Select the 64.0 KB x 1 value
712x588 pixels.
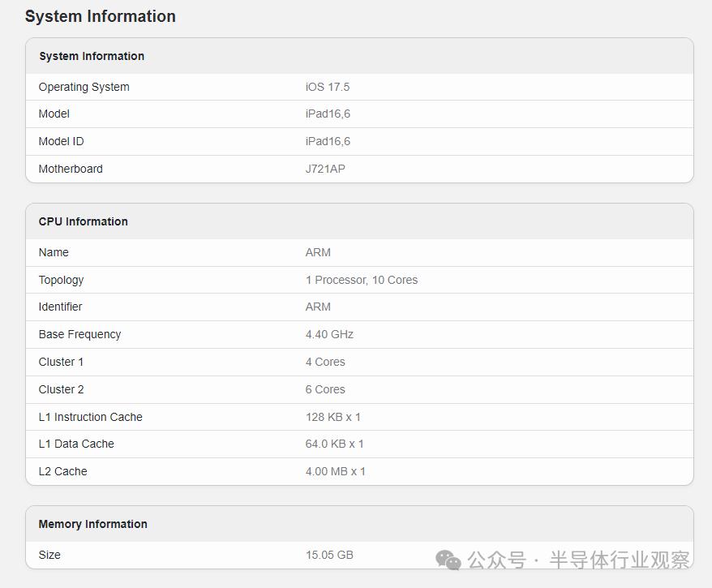pos(335,444)
